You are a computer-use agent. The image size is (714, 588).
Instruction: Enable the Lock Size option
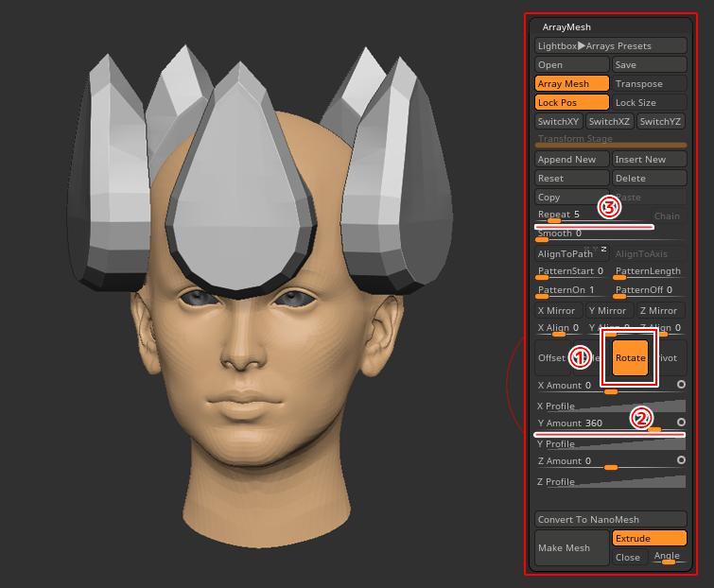[x=649, y=103]
